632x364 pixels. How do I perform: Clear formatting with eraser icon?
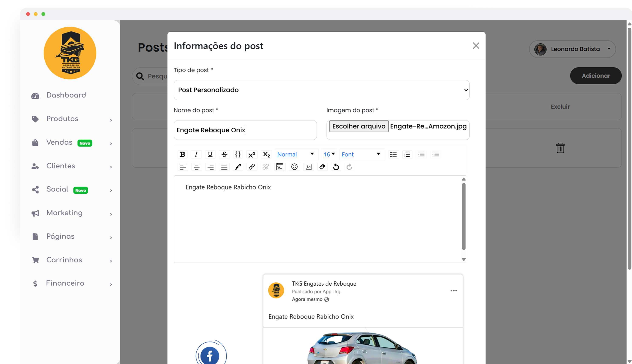point(322,167)
